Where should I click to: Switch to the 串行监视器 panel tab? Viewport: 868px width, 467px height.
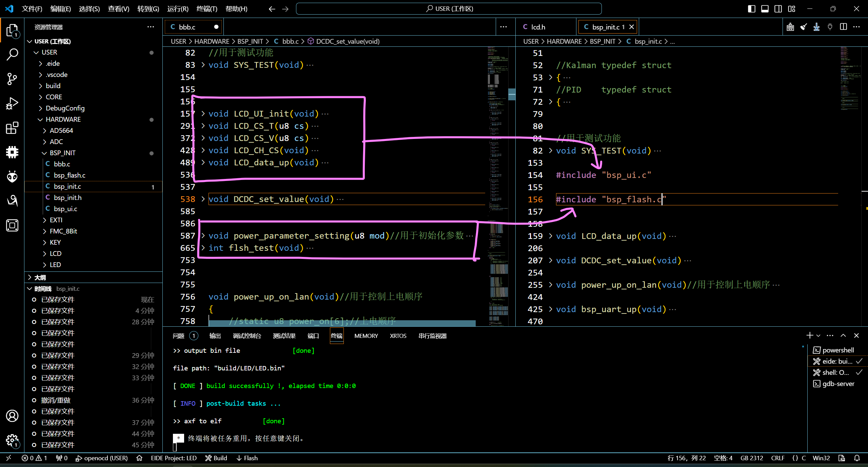pos(433,336)
